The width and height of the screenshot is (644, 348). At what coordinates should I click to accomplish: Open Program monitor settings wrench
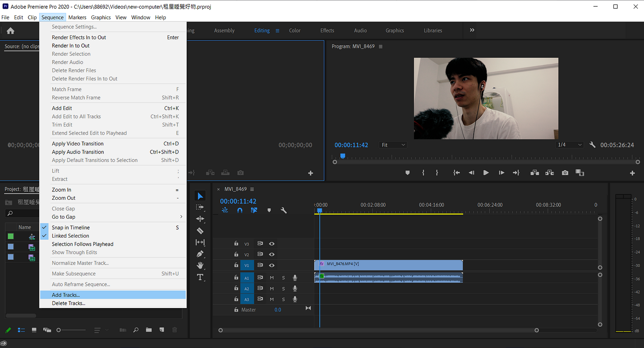click(592, 145)
